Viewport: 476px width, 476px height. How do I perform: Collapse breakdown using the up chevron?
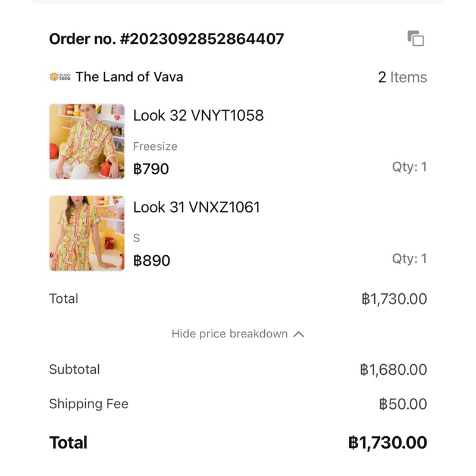coord(299,334)
